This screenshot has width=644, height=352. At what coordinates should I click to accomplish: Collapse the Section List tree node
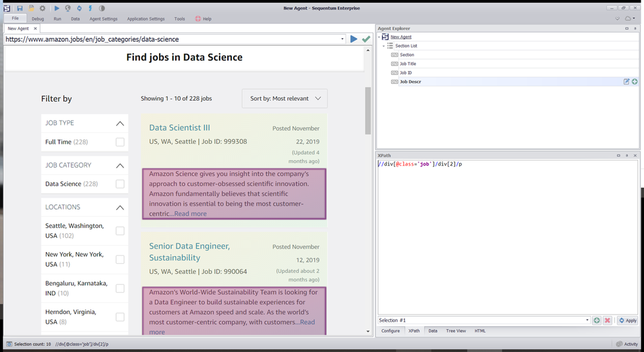384,46
